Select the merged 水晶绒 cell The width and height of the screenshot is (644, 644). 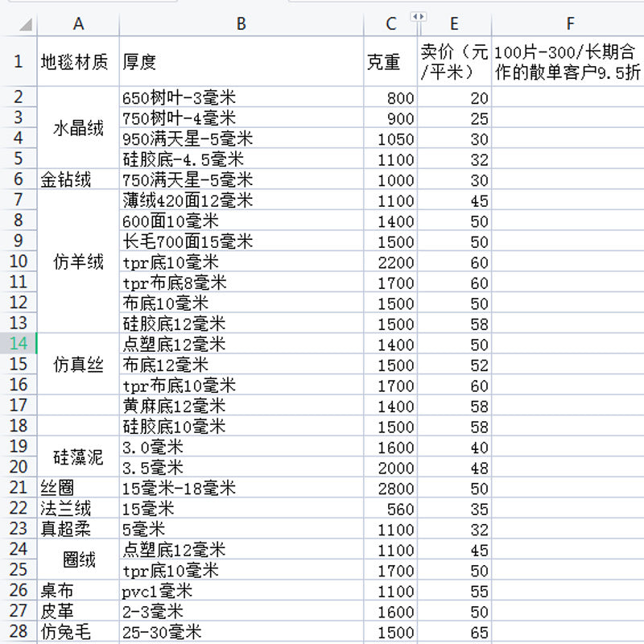tap(78, 128)
